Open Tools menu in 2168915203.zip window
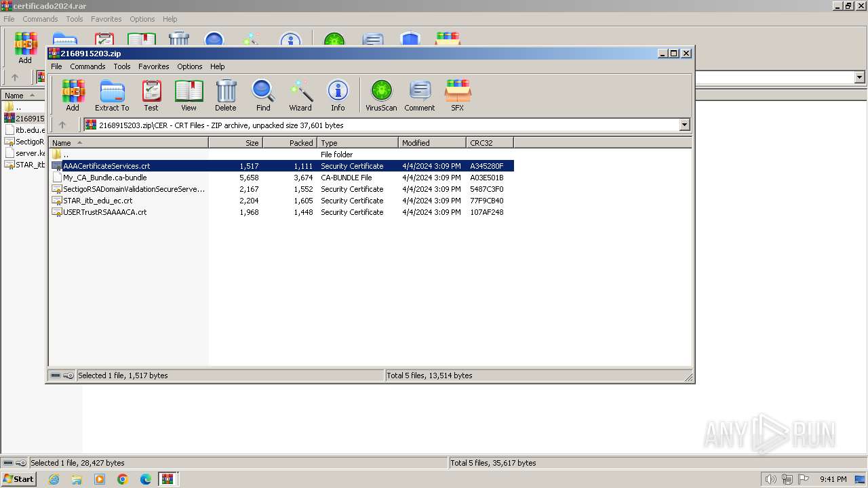 click(x=122, y=66)
